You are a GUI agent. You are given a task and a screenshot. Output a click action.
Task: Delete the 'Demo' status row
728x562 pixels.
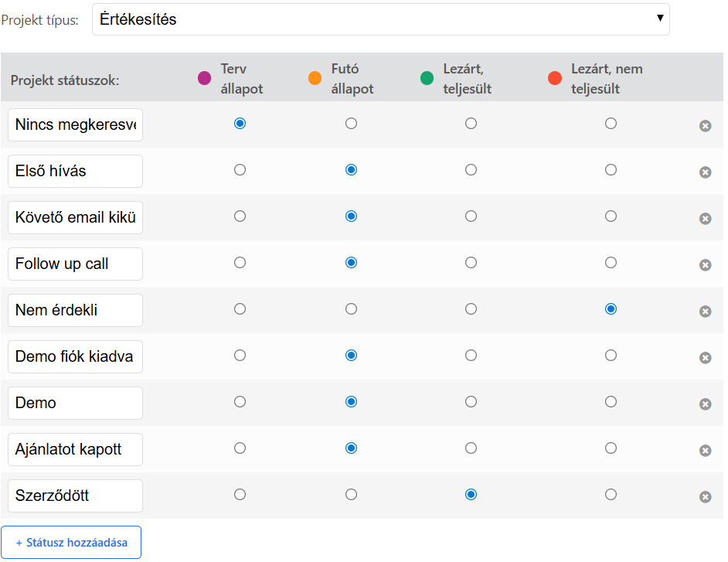pos(705,404)
